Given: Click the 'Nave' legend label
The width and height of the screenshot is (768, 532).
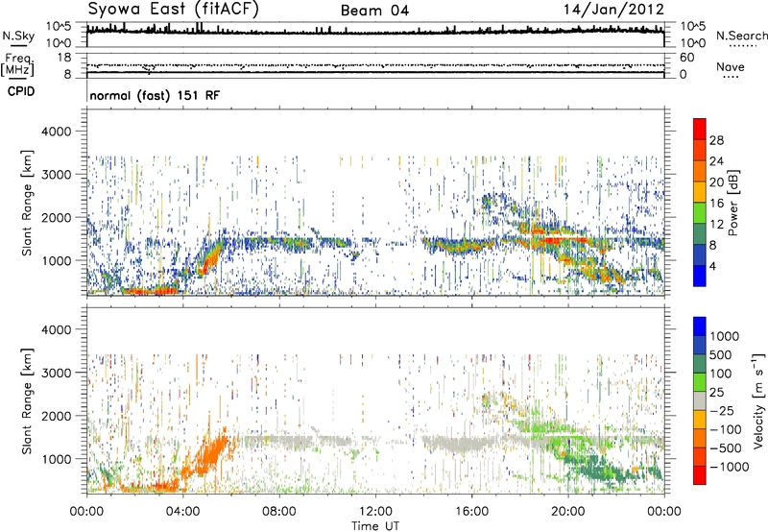Looking at the screenshot, I should click(731, 66).
